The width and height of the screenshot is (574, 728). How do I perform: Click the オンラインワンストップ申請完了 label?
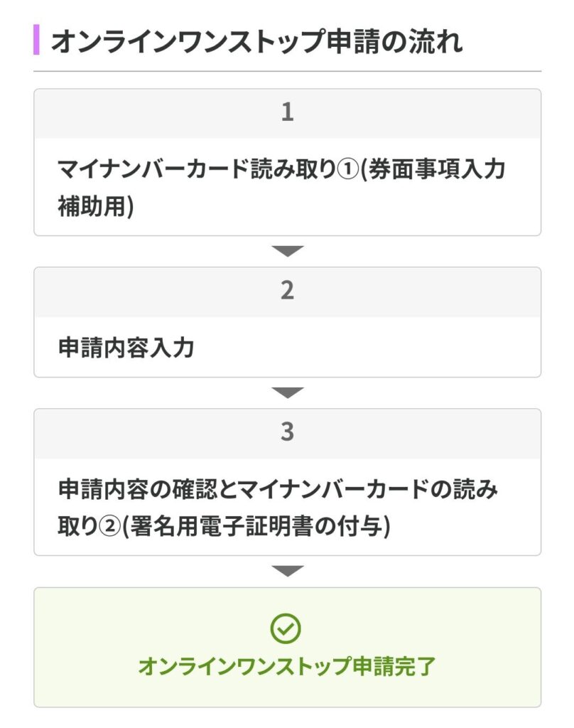click(x=286, y=666)
